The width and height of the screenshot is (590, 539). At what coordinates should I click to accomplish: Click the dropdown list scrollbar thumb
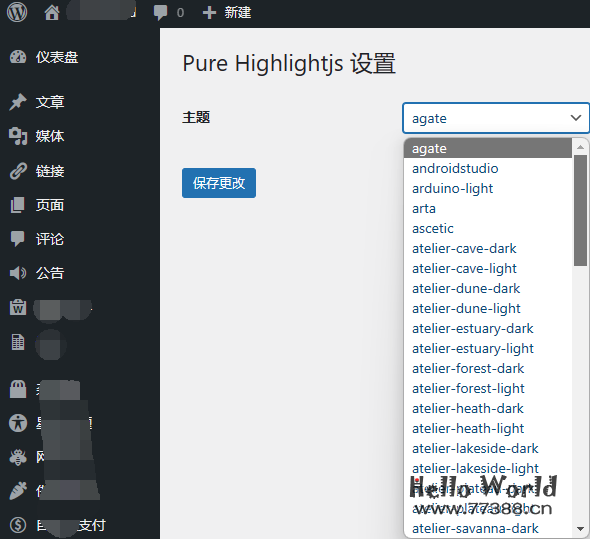click(x=580, y=210)
